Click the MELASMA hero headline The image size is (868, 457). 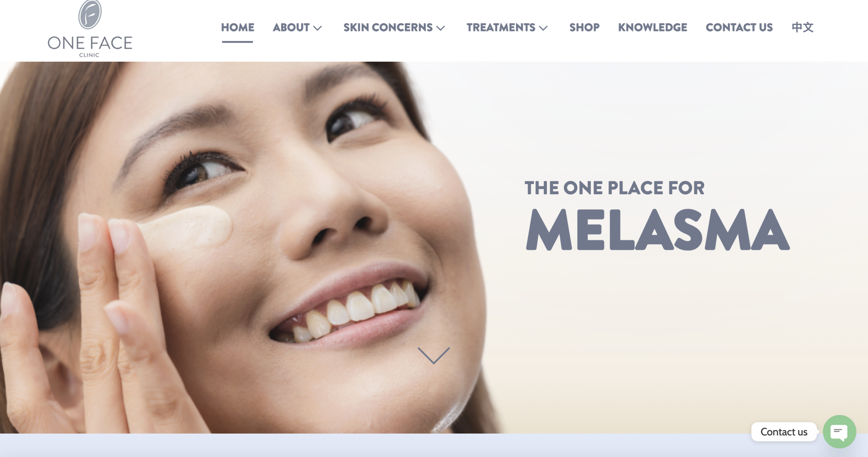click(657, 230)
